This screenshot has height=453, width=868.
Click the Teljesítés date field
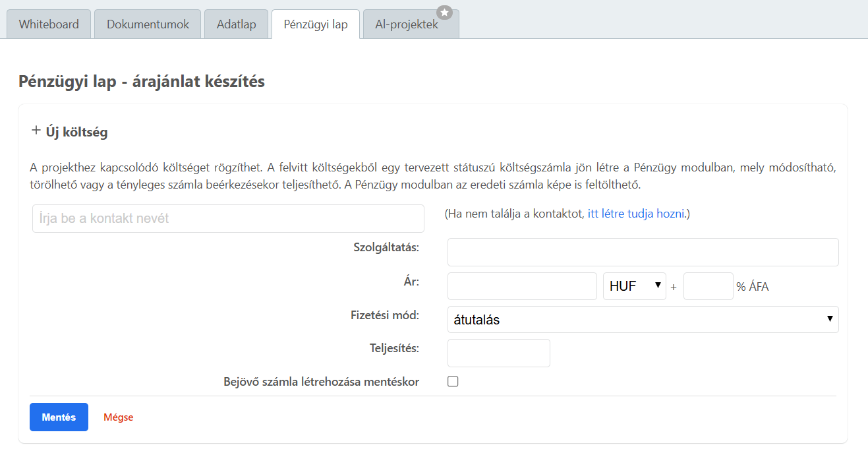click(498, 353)
